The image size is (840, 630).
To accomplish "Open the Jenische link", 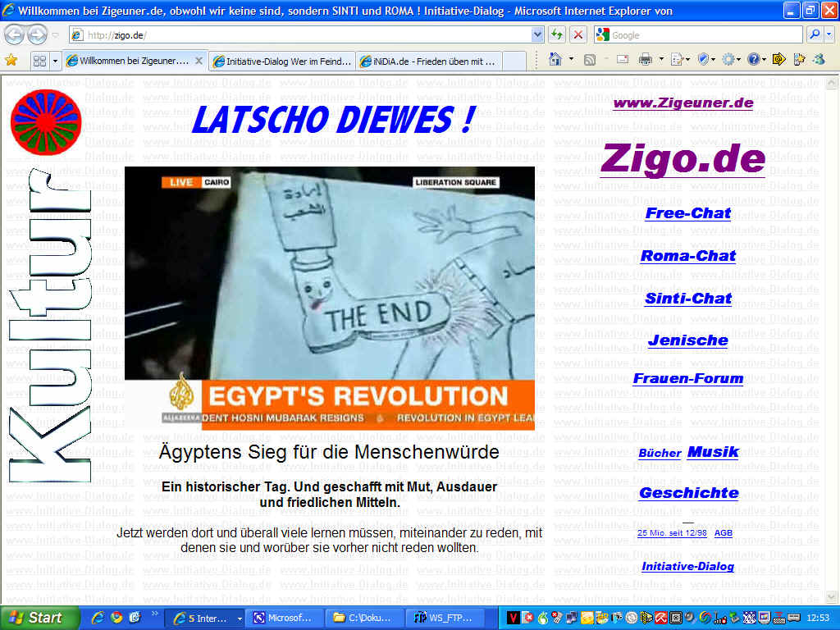I will (688, 340).
